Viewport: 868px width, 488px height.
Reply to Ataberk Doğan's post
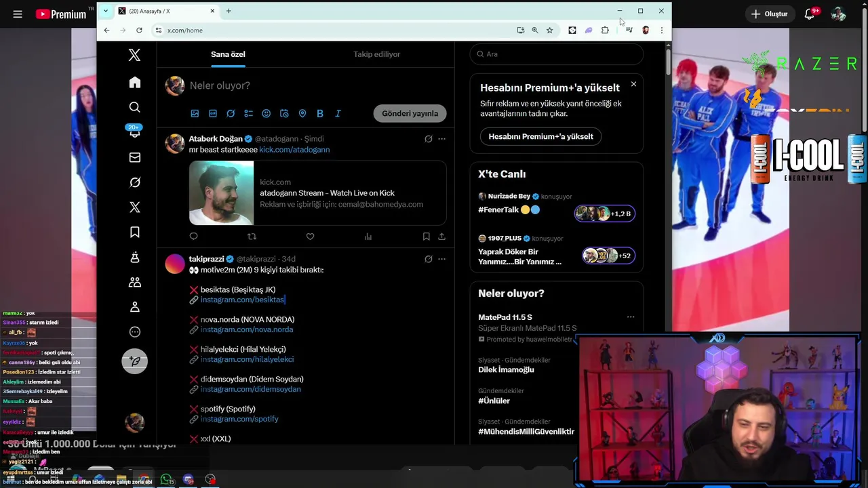193,237
